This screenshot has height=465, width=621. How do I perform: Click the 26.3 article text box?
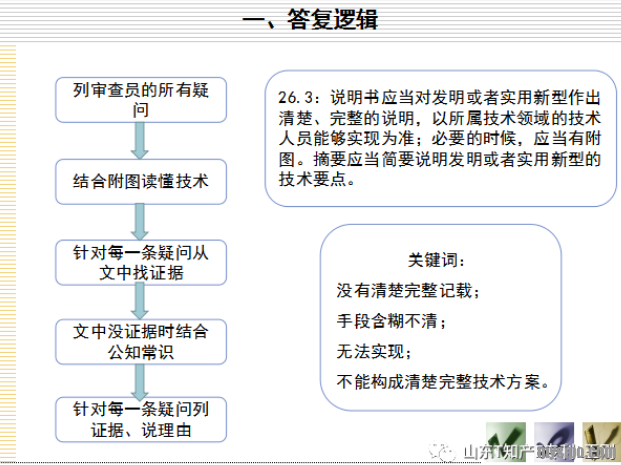tap(439, 139)
